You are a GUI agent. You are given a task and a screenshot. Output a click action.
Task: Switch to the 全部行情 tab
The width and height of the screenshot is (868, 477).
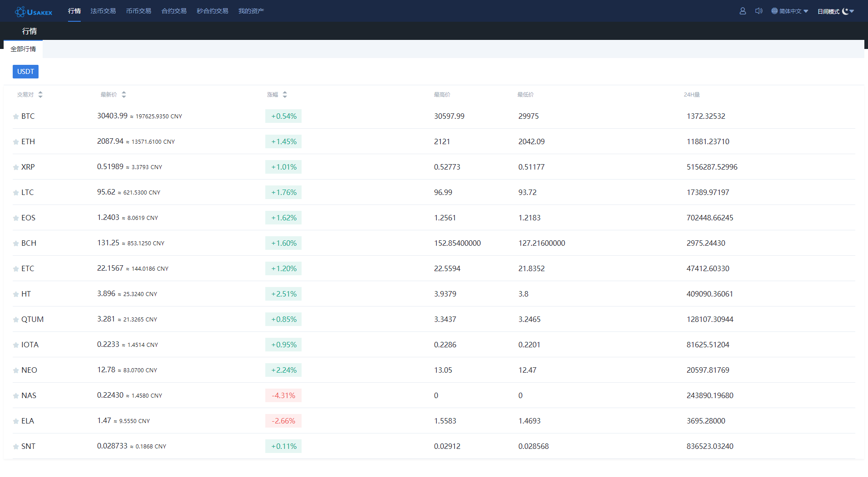coord(23,49)
